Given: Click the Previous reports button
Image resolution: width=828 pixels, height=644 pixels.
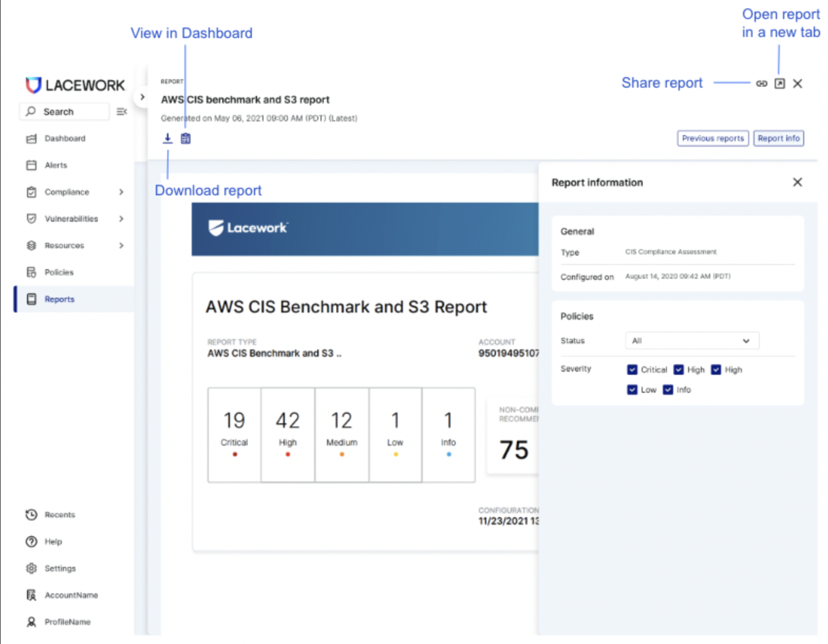Looking at the screenshot, I should [x=713, y=138].
